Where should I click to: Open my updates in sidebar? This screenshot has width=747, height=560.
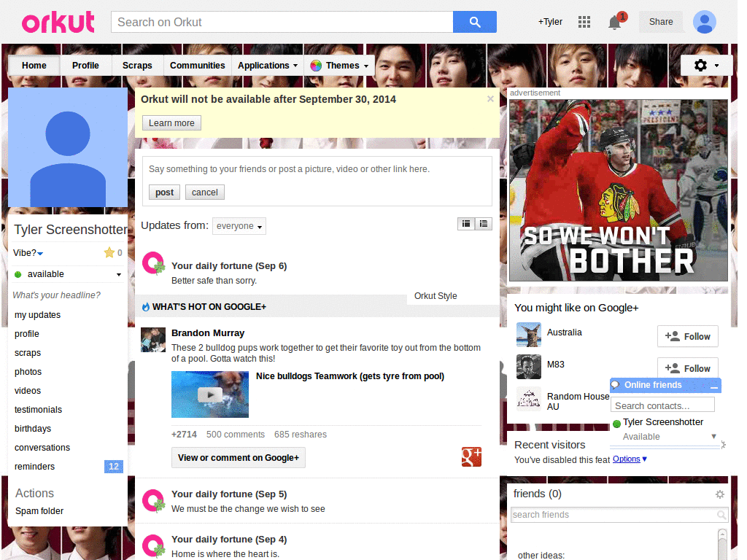point(38,315)
